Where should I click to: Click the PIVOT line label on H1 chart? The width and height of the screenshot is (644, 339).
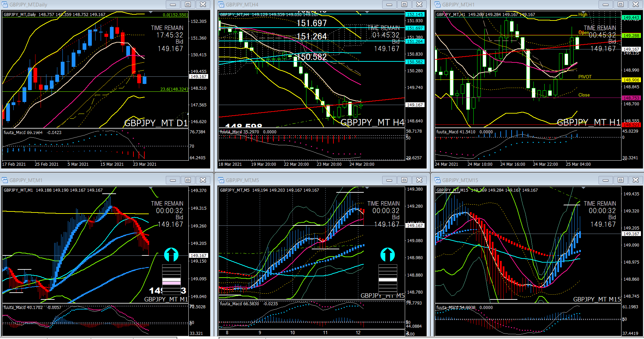point(585,77)
